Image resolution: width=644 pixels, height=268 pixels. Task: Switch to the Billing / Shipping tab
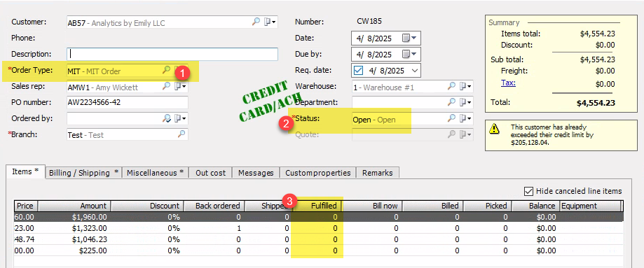pos(84,173)
